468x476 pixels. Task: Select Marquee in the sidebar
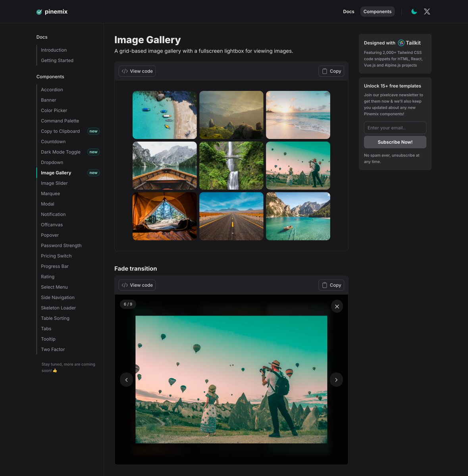pyautogui.click(x=50, y=194)
